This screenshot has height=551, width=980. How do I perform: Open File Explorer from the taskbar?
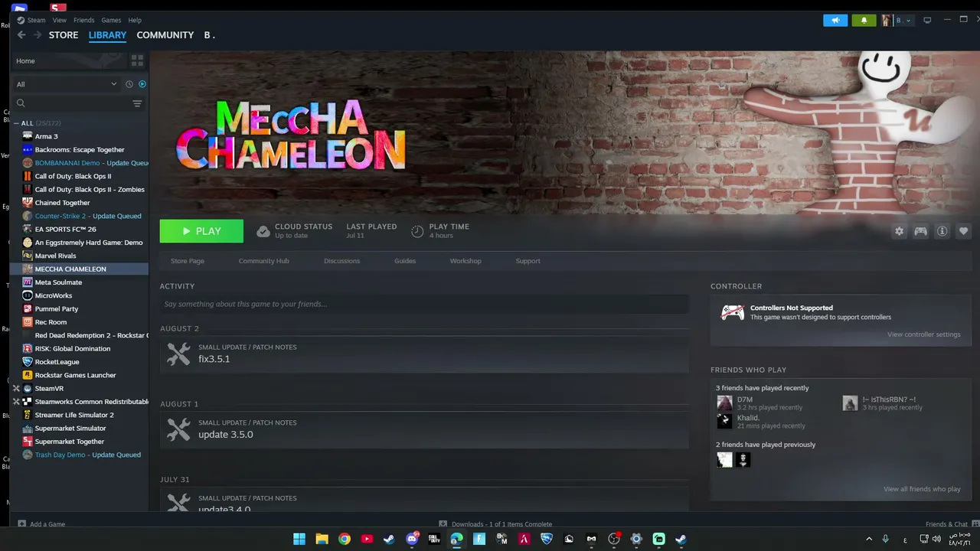(322, 539)
